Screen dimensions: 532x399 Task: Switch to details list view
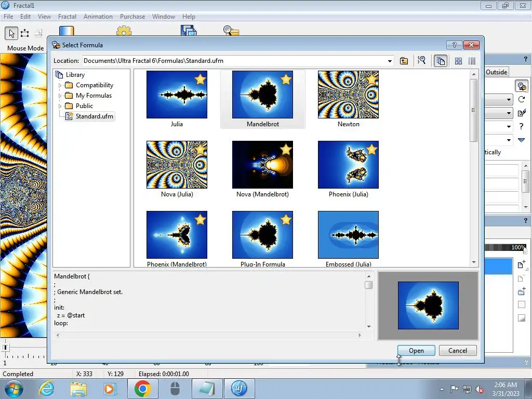point(472,61)
